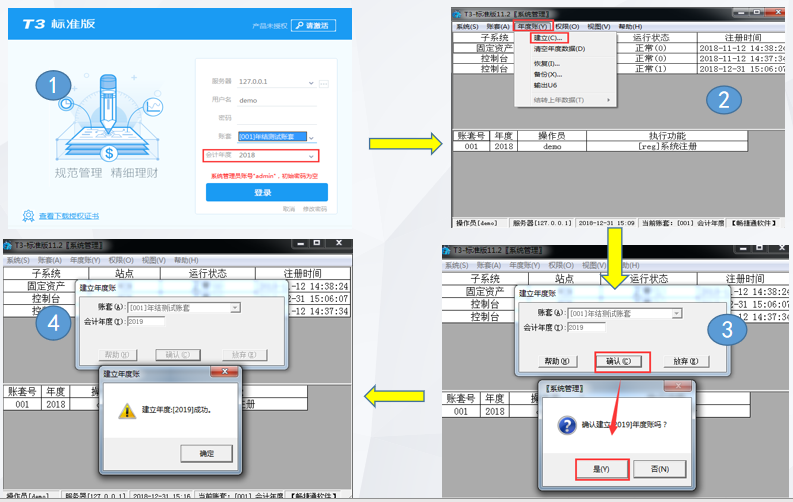Viewport: 793px width, 502px height.
Task: Choose 恢复(I)... from the 年度账 menu
Action: click(x=547, y=64)
